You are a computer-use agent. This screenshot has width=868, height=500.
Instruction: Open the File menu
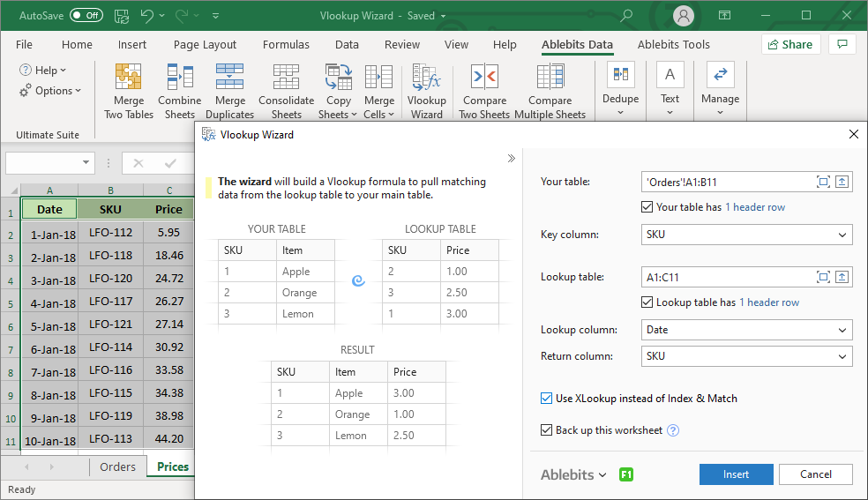pyautogui.click(x=24, y=44)
